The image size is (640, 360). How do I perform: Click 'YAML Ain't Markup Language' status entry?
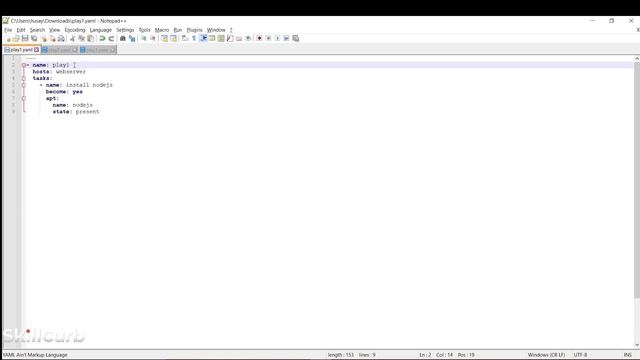point(35,355)
